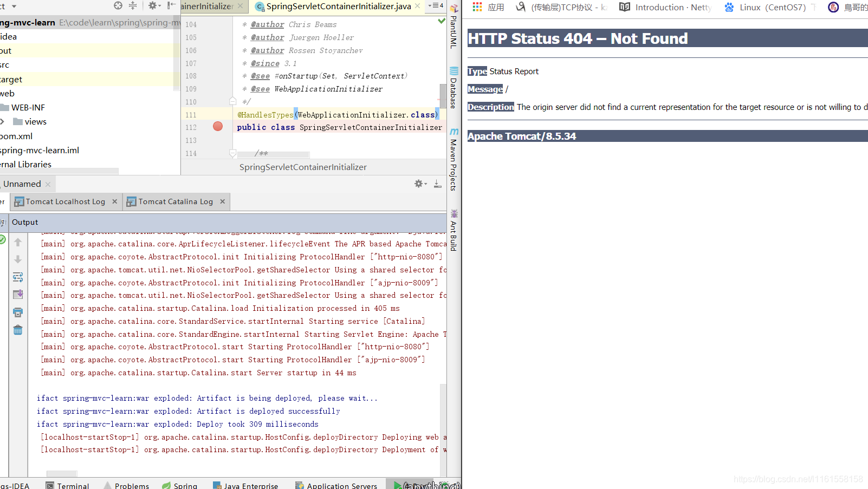Open the Introduction Netty bookmark

click(665, 7)
